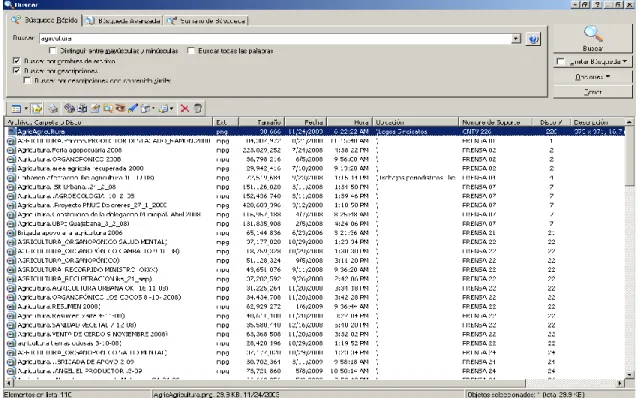Click file icon of Agricultura.ORGANOPONICO 2008 row
The height and width of the screenshot is (398, 639).
[11, 159]
